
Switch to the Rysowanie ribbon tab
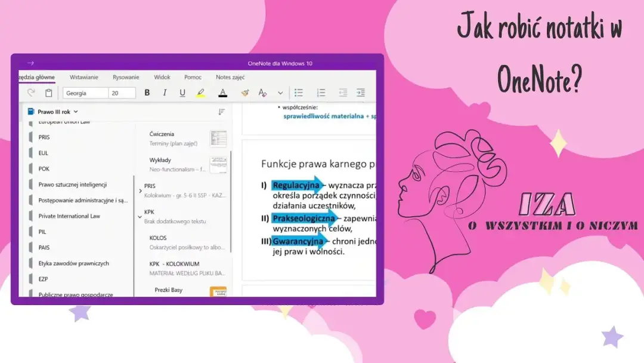point(127,76)
